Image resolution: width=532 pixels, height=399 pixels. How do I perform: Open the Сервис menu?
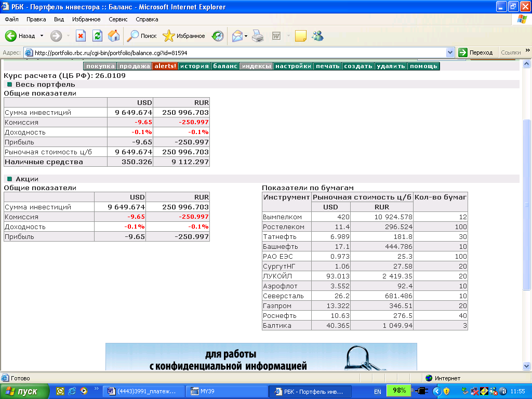[x=118, y=19]
